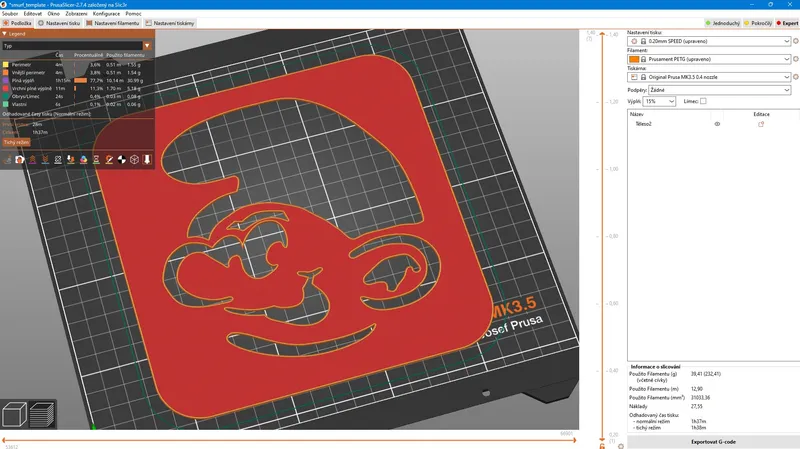
Task: Toggle retractions visibility icon
Action: click(33, 160)
